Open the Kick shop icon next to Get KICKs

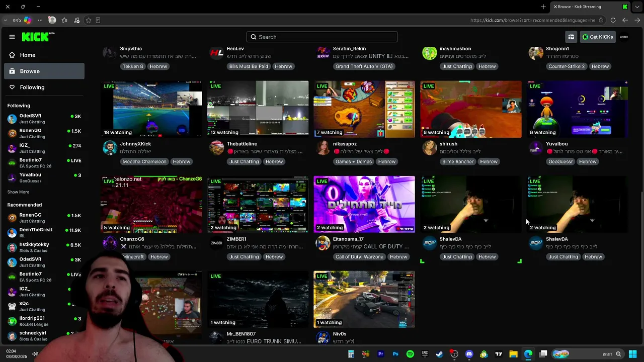click(x=571, y=37)
